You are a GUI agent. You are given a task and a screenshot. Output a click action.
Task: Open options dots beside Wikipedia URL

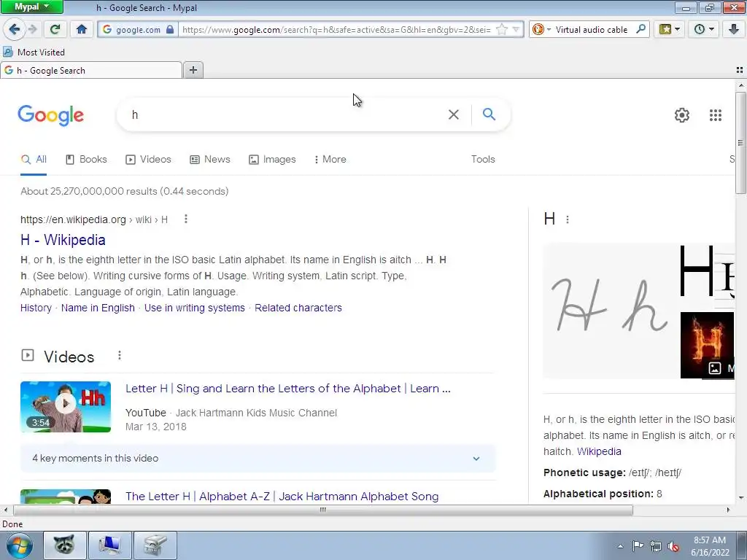click(186, 219)
